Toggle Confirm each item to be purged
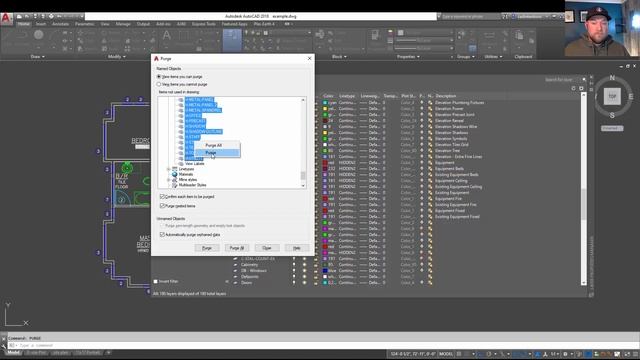Image resolution: width=640 pixels, height=360 pixels. pyautogui.click(x=162, y=196)
